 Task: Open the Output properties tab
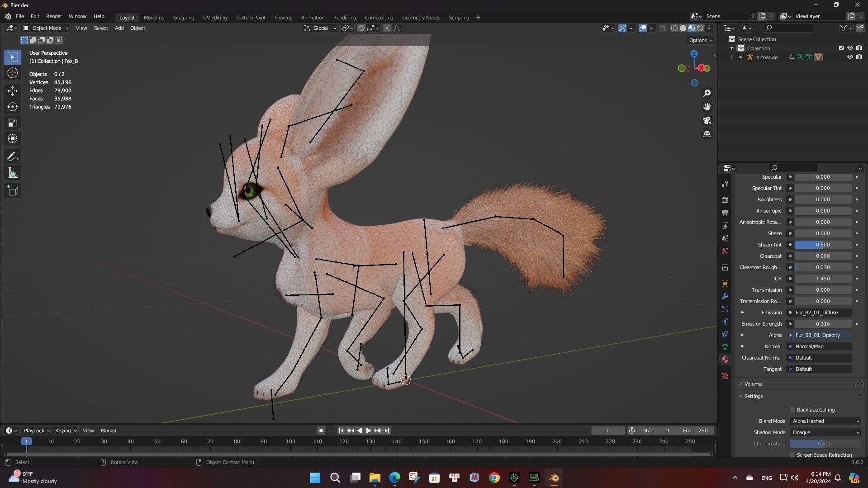click(725, 213)
